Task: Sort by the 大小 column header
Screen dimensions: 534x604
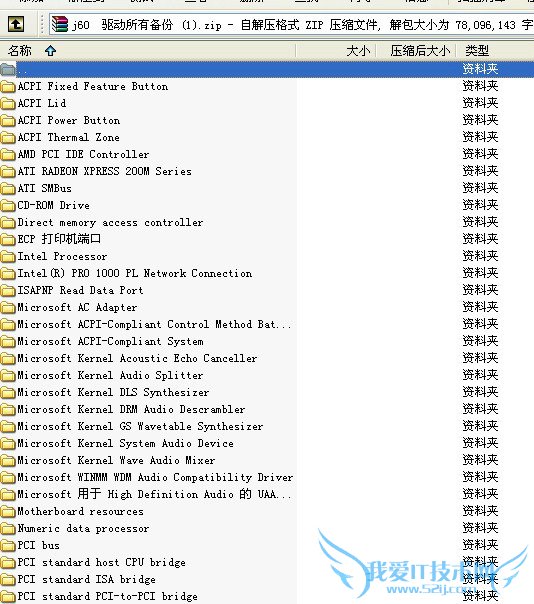Action: pos(336,50)
